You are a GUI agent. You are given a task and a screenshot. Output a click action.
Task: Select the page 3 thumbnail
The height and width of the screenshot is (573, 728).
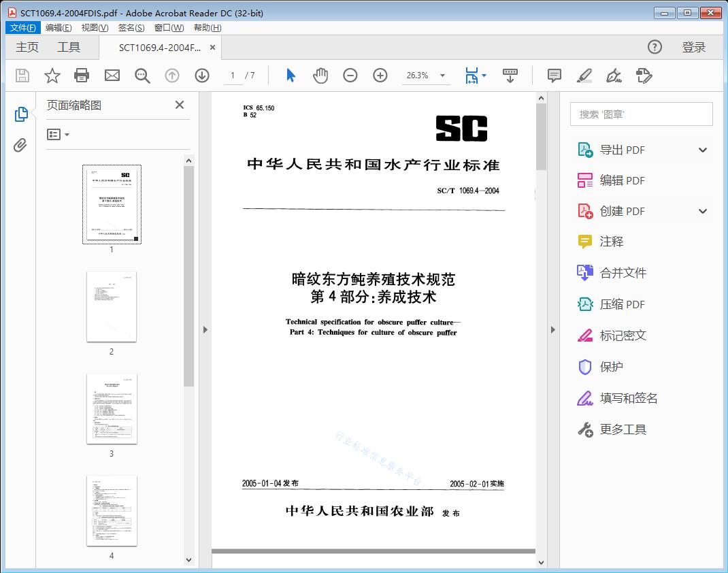112,408
